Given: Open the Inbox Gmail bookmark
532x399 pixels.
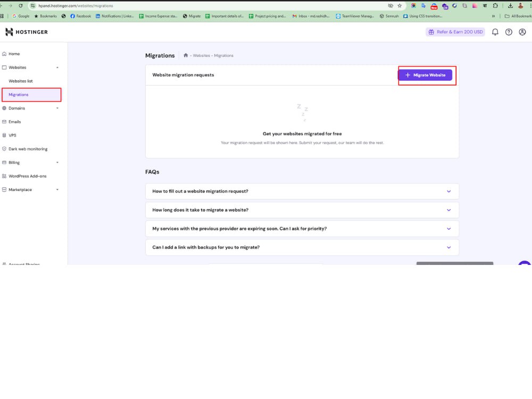Looking at the screenshot, I should coord(311,16).
